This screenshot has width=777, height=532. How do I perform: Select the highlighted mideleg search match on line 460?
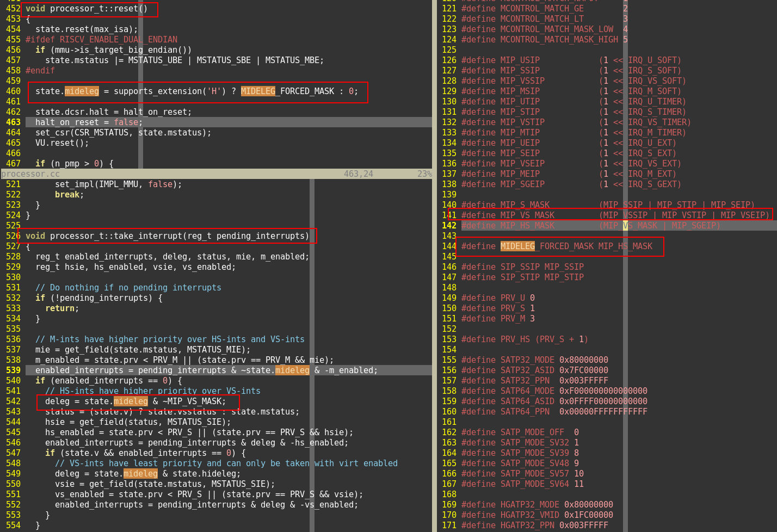pyautogui.click(x=82, y=91)
